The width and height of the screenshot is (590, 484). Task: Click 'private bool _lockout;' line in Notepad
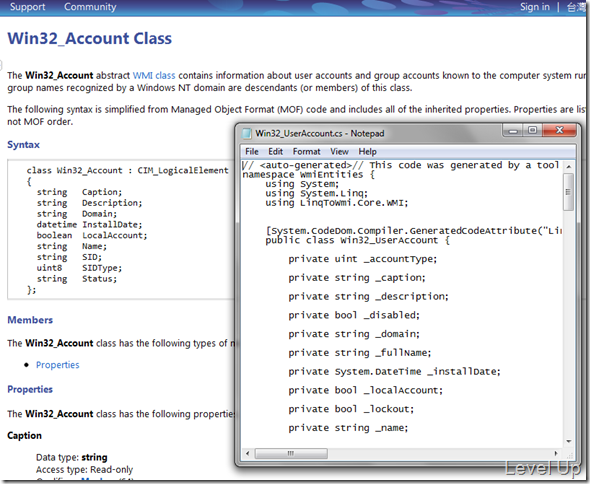pos(351,409)
